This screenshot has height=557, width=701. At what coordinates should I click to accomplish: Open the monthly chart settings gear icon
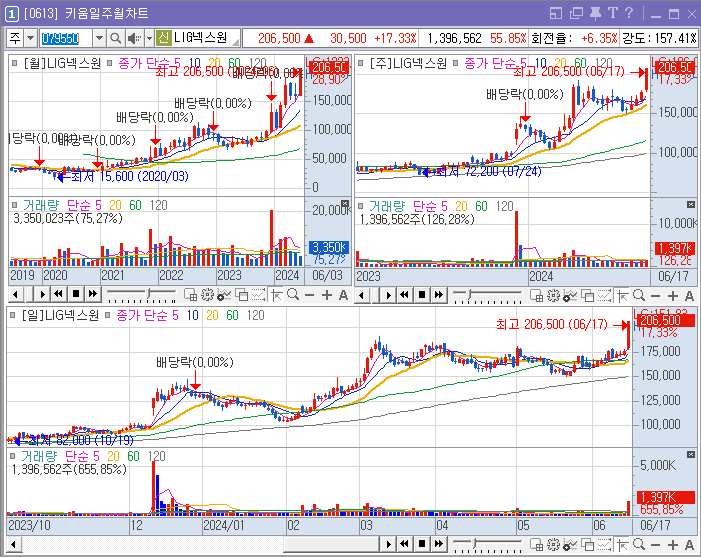[207, 295]
